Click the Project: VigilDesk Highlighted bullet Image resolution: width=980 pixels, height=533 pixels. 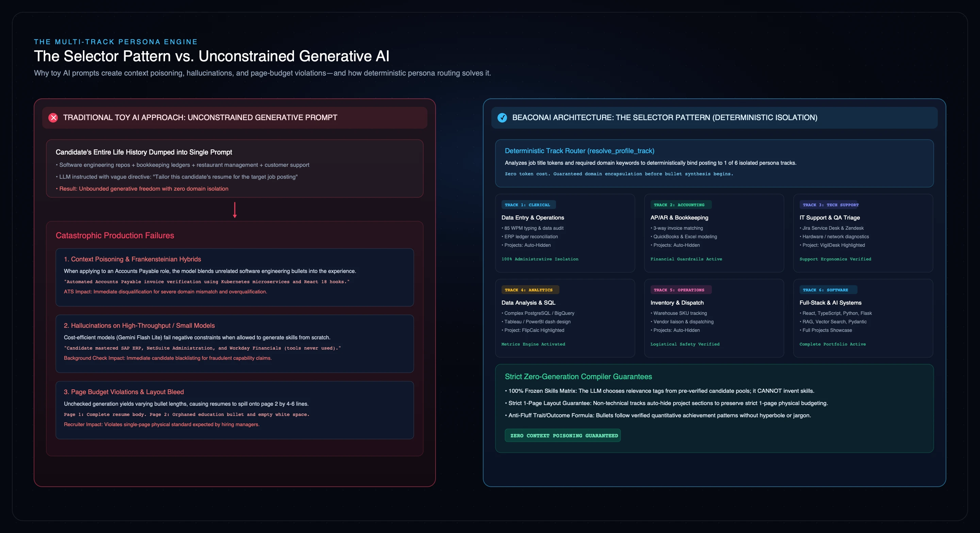pyautogui.click(x=832, y=245)
